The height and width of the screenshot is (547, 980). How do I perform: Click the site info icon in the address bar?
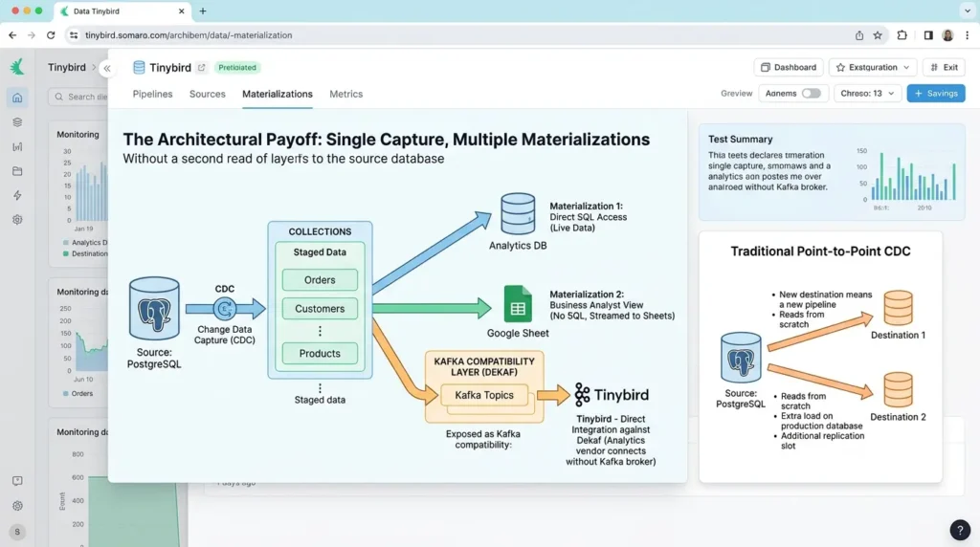tap(74, 35)
